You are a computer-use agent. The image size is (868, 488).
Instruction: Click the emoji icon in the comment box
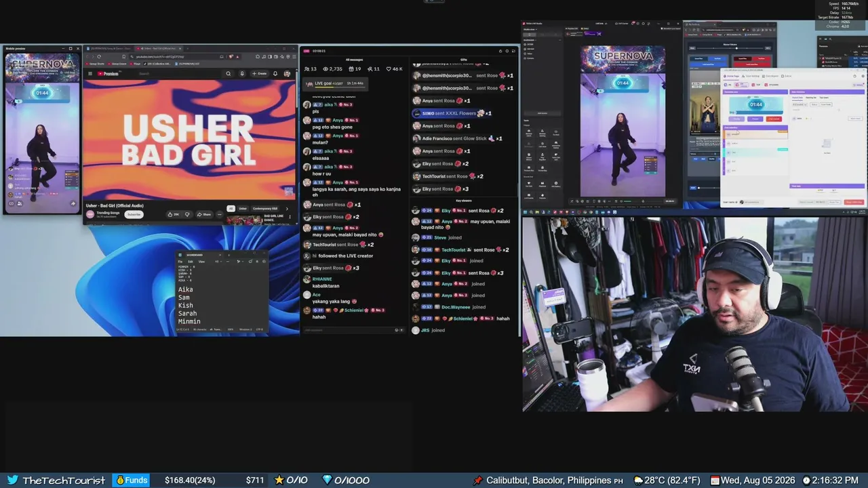pyautogui.click(x=397, y=330)
